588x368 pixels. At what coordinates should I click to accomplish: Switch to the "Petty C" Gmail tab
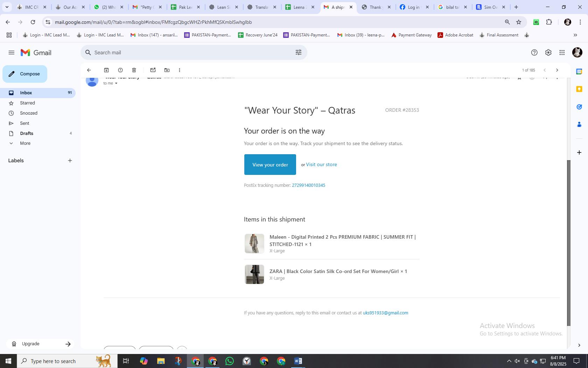[x=147, y=7]
